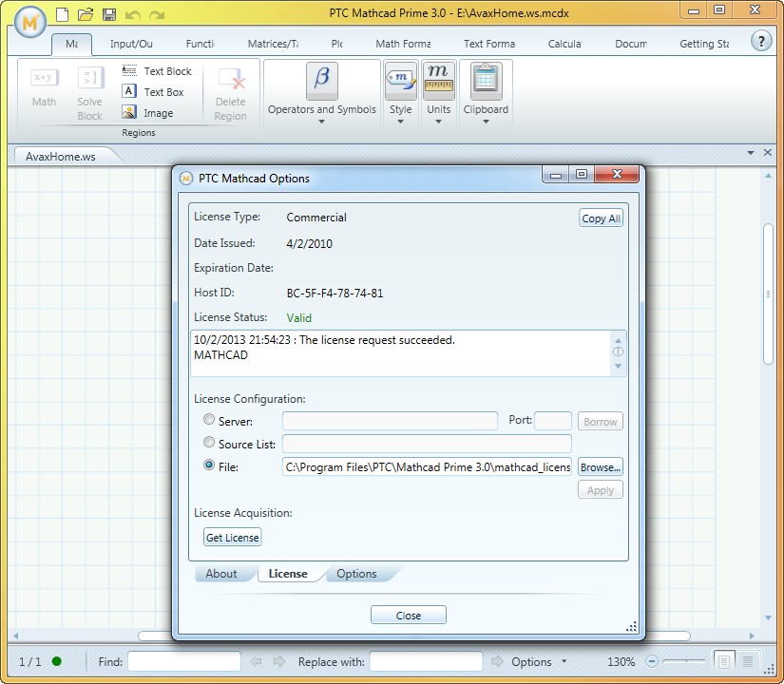Switch to the About tab

click(221, 574)
